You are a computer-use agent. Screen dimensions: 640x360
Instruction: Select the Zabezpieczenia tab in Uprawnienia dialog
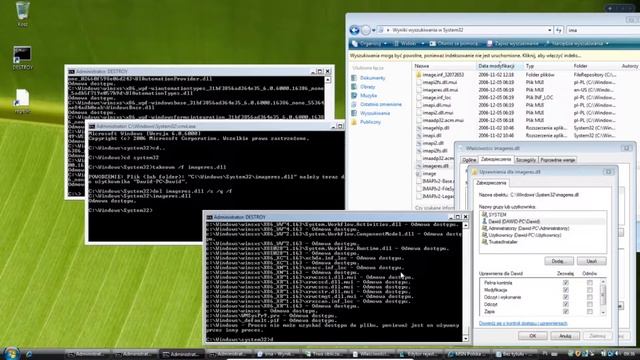click(x=491, y=183)
